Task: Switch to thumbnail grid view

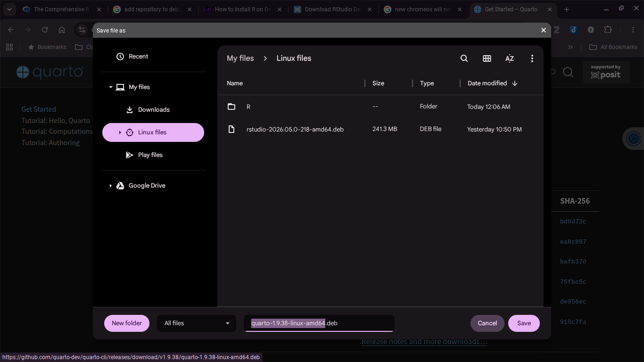Action: [x=487, y=58]
